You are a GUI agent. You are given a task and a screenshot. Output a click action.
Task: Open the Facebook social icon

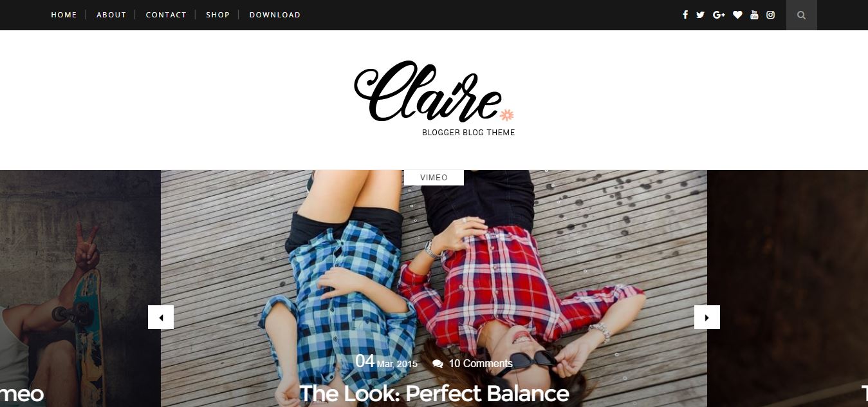685,15
